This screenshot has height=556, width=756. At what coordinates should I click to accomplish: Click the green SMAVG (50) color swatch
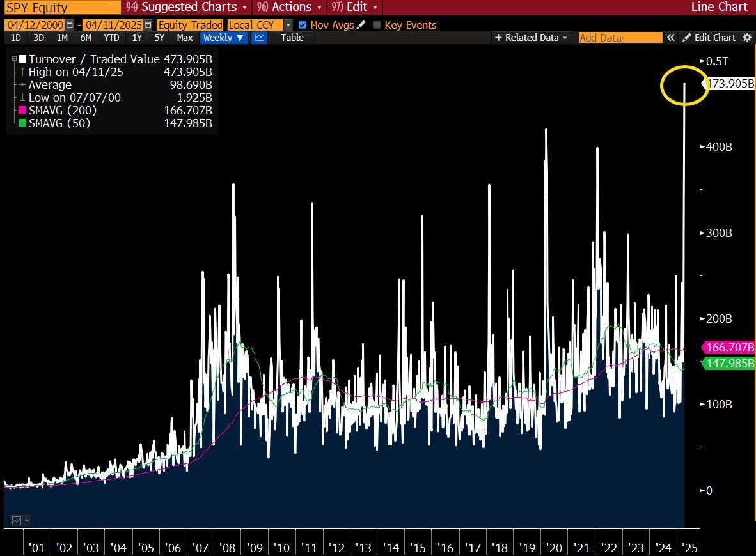click(22, 123)
